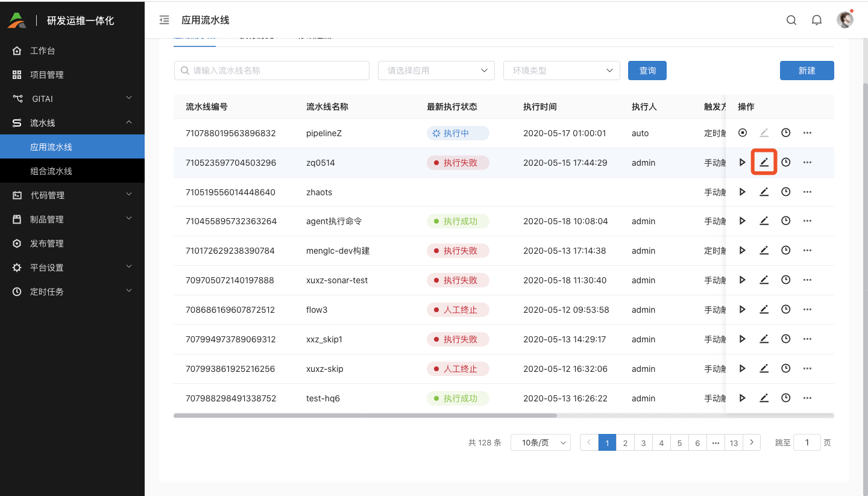Open the 10条/页 page size dropdown
868x496 pixels.
541,442
